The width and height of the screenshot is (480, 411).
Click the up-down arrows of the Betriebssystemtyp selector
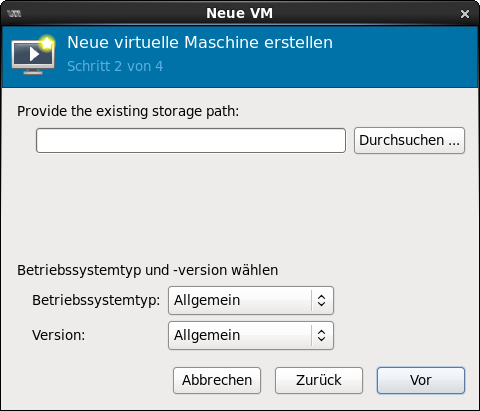click(x=321, y=300)
